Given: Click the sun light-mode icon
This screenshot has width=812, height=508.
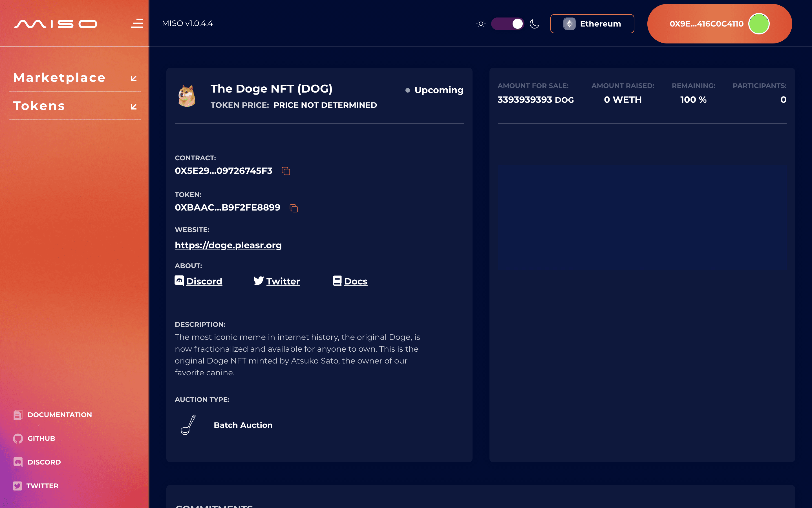Looking at the screenshot, I should (481, 24).
